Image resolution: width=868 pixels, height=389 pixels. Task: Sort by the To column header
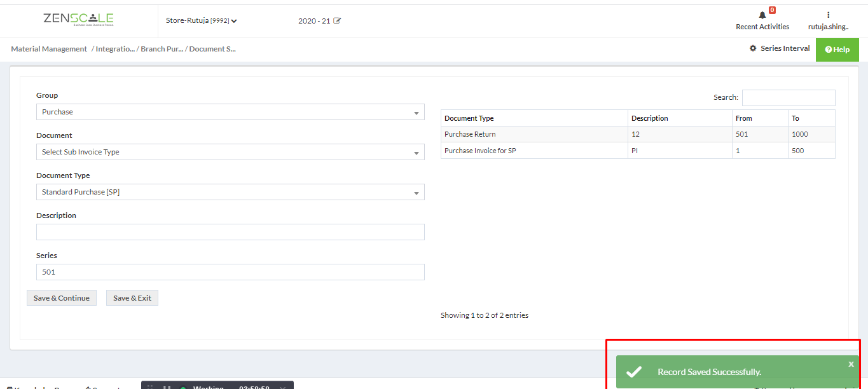(811, 118)
